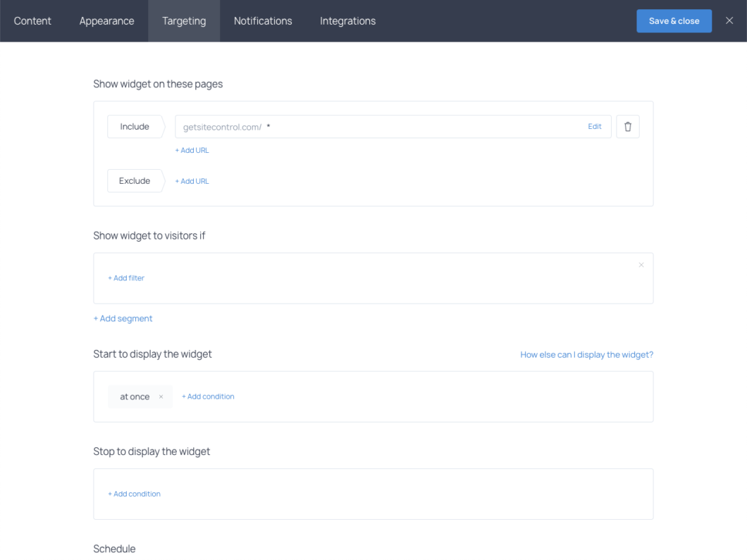Image resolution: width=747 pixels, height=560 pixels.
Task: Remove the 'at once' condition chip
Action: click(x=161, y=397)
